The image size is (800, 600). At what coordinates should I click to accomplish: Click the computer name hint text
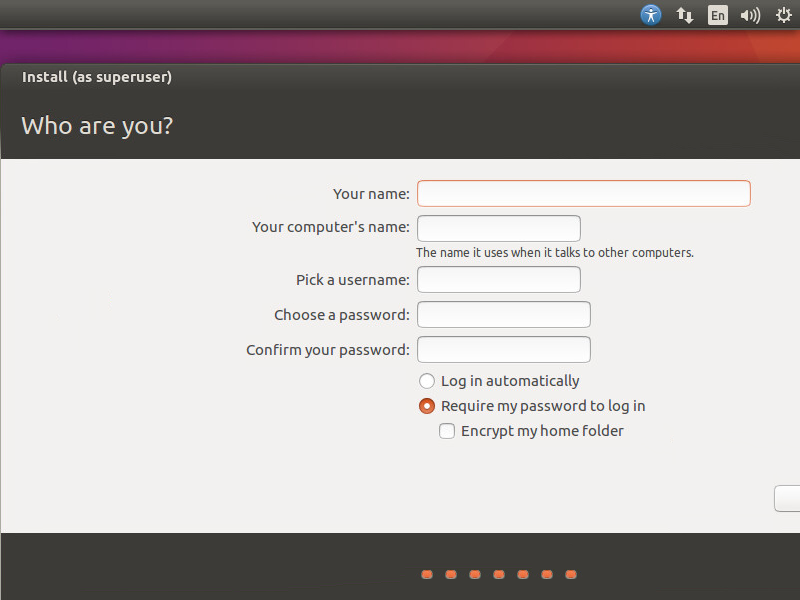(x=554, y=253)
